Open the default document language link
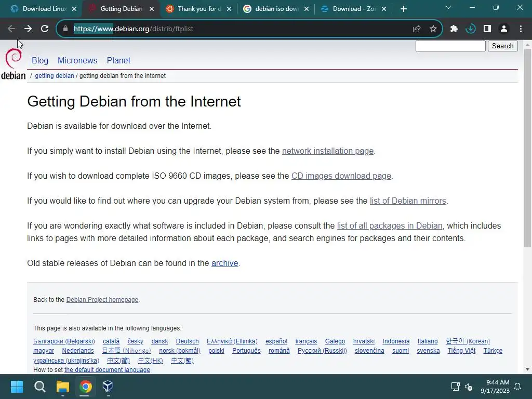 [x=107, y=370]
